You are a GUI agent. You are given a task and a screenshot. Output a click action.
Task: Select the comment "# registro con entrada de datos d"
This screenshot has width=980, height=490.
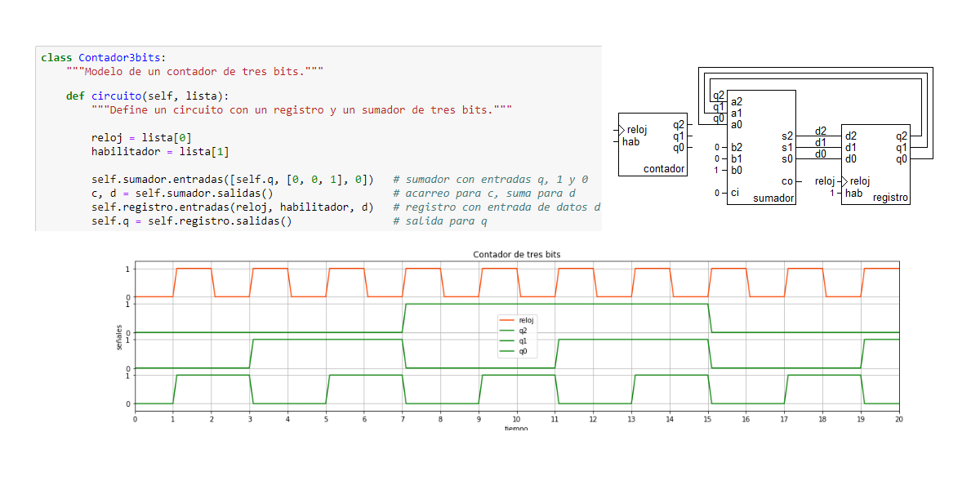[x=497, y=207]
